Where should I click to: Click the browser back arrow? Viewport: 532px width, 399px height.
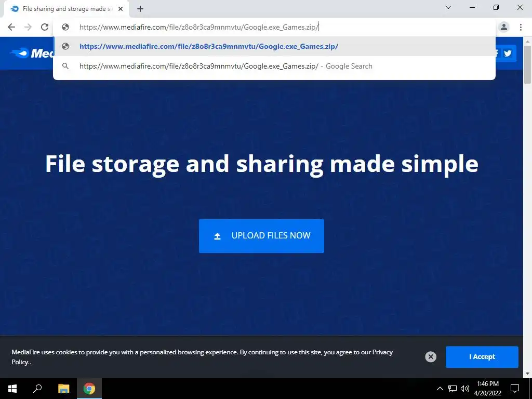11,27
